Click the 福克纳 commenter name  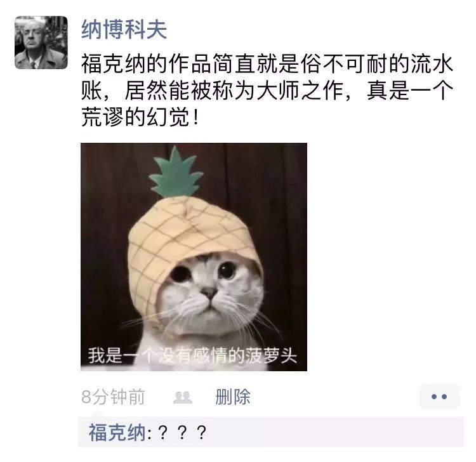click(117, 432)
